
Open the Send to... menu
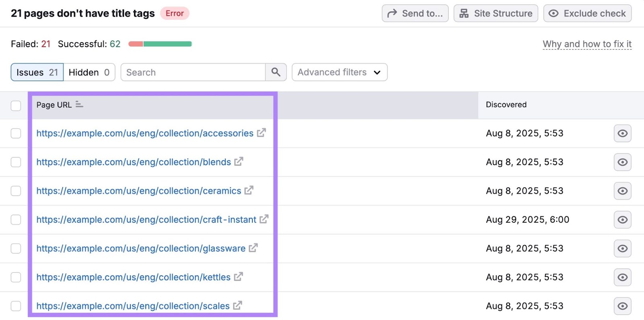tap(415, 13)
